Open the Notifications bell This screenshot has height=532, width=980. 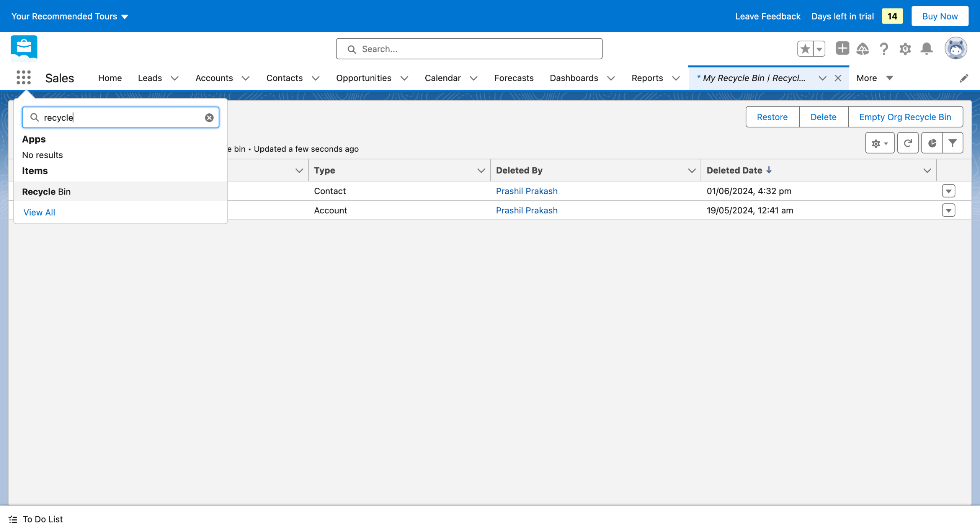click(927, 49)
